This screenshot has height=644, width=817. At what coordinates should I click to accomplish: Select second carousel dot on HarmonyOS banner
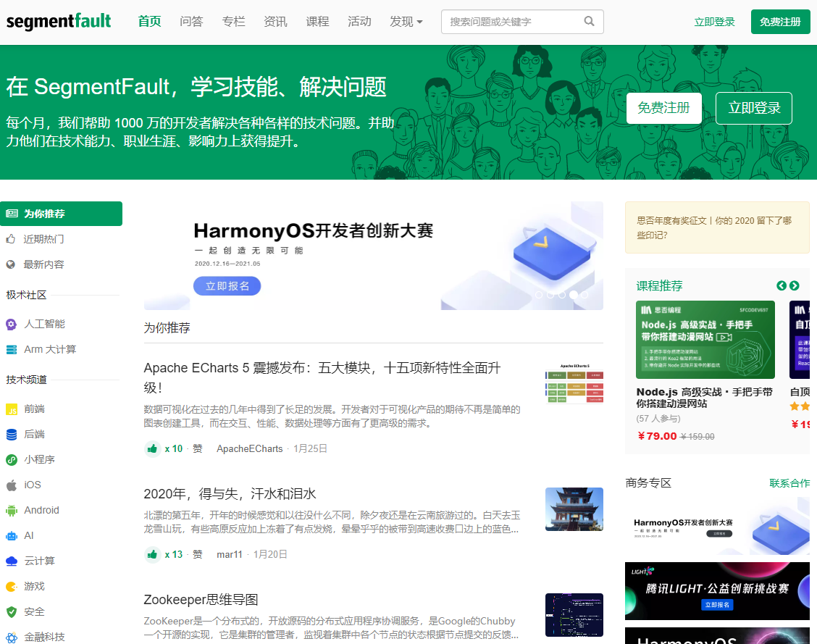[550, 295]
